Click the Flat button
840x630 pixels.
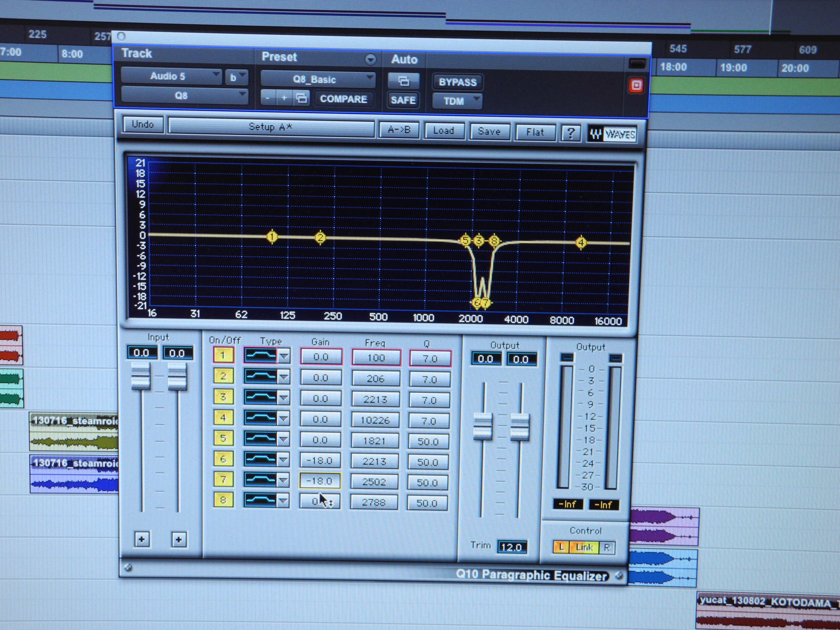535,132
